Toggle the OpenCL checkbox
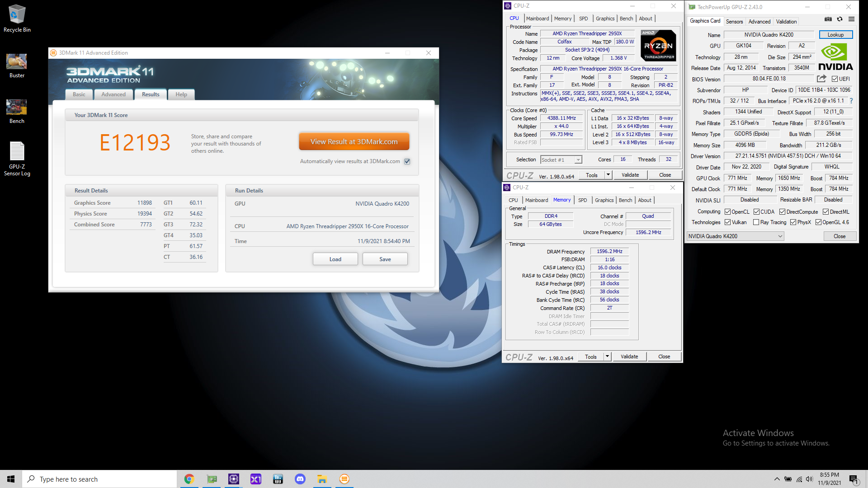Viewport: 868px width, 488px height. tap(727, 211)
